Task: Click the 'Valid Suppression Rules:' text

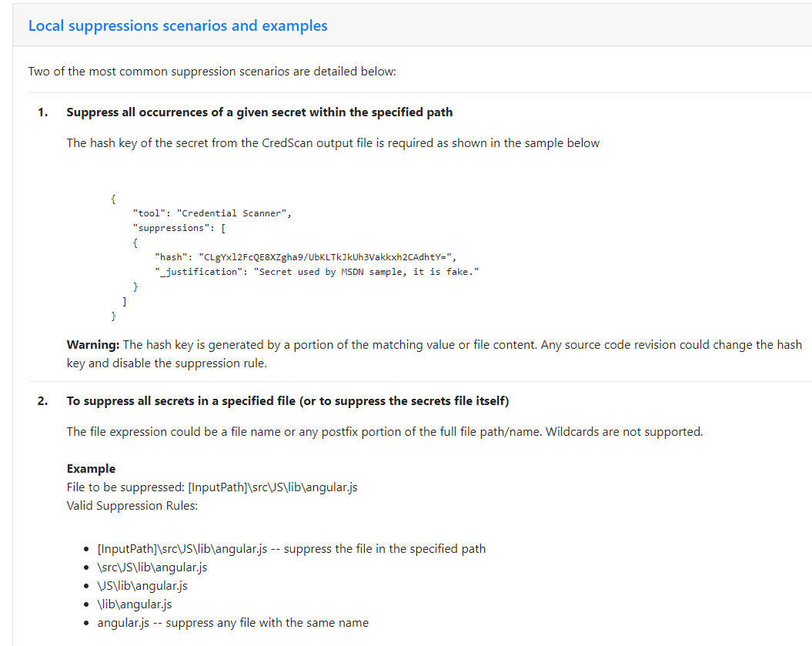Action: tap(132, 506)
